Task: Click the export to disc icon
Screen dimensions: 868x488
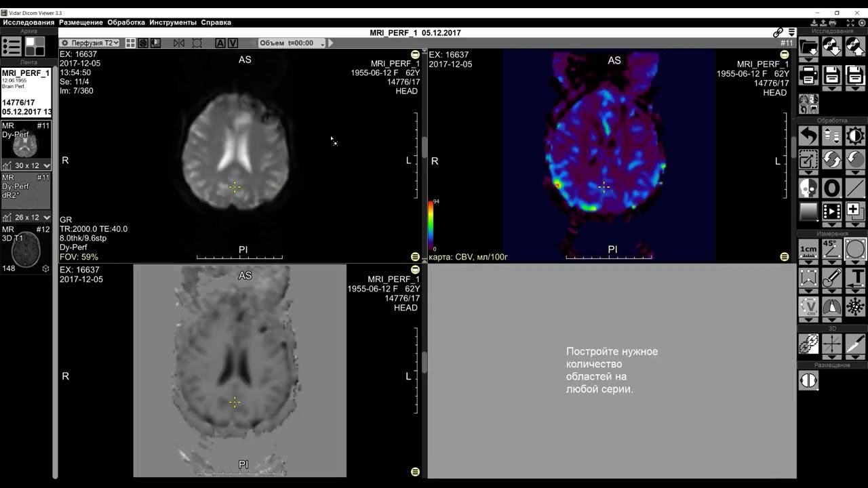Action: pyautogui.click(x=855, y=46)
